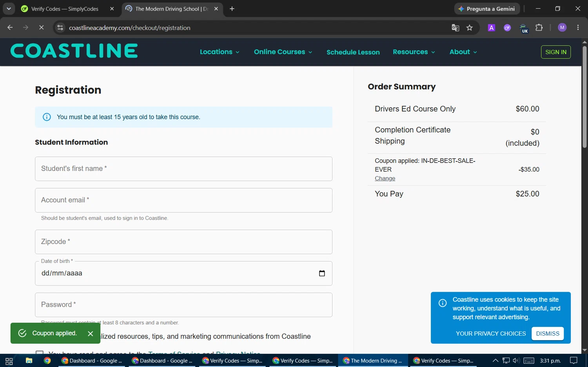Click Pregunta a Gemini button
The image size is (588, 367).
pos(487,9)
